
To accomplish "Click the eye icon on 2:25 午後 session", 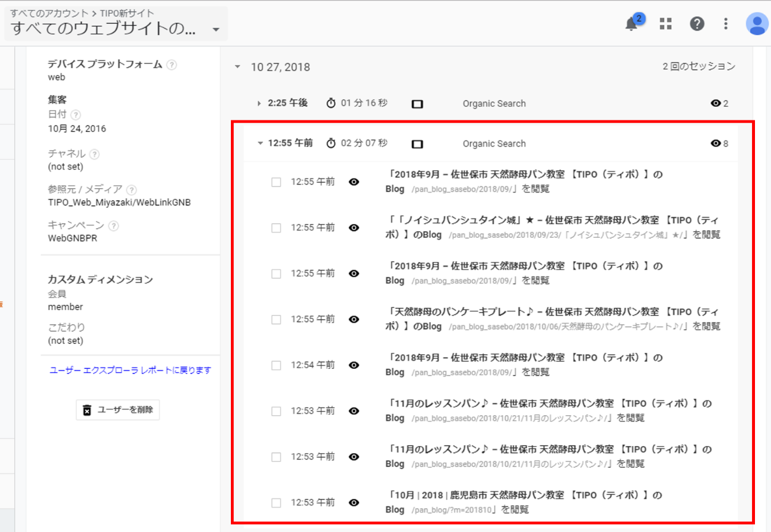I will coord(716,104).
